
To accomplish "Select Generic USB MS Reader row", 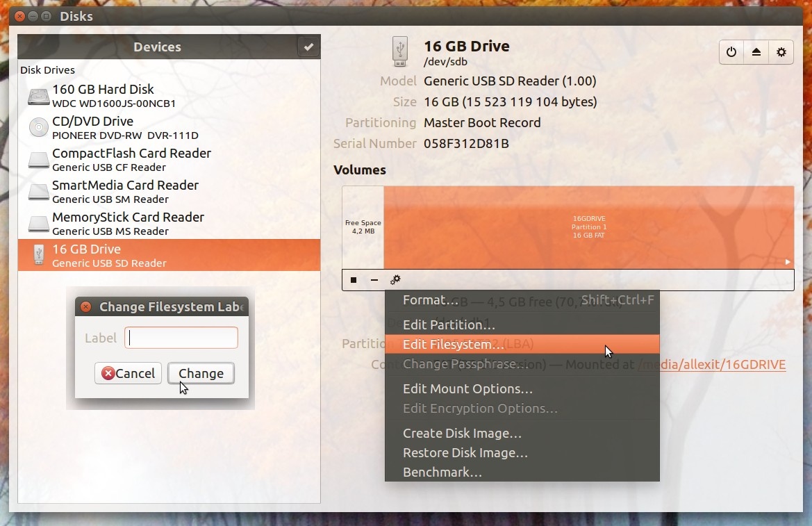I will click(169, 223).
